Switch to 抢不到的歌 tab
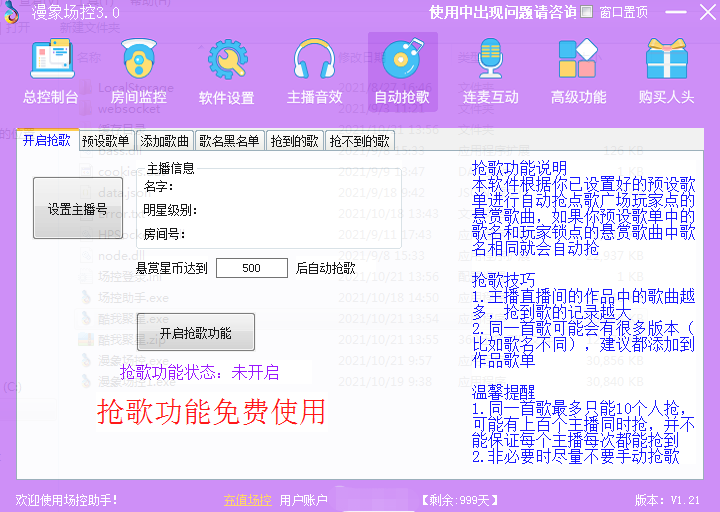 pyautogui.click(x=360, y=141)
